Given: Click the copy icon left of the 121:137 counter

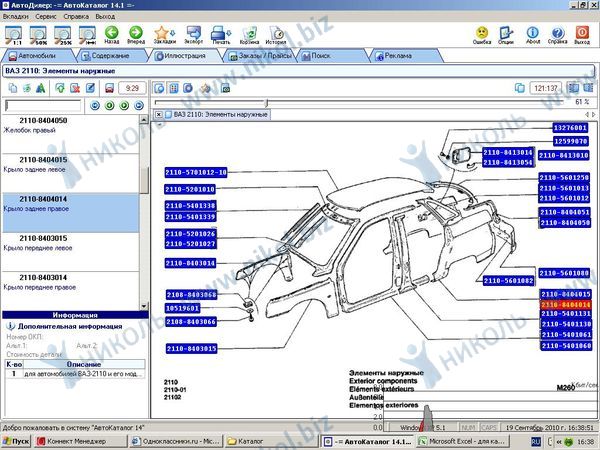Looking at the screenshot, I should [520, 88].
